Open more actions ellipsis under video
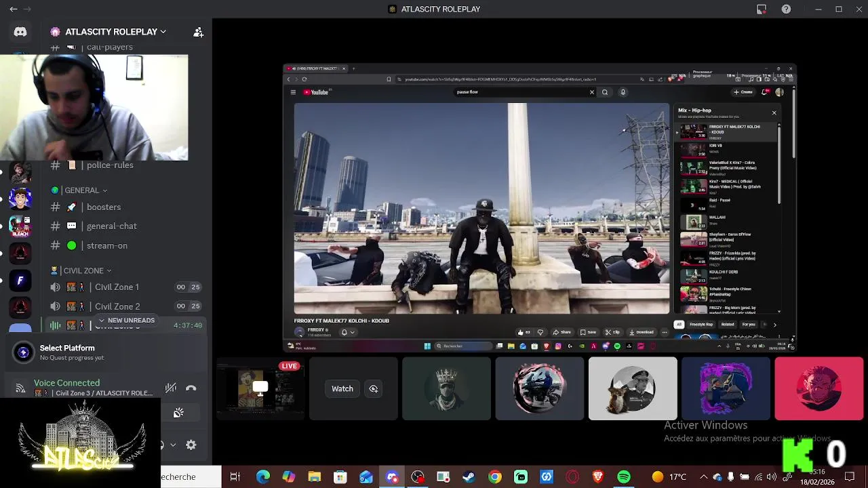Viewport: 868px width, 488px height. [x=665, y=332]
